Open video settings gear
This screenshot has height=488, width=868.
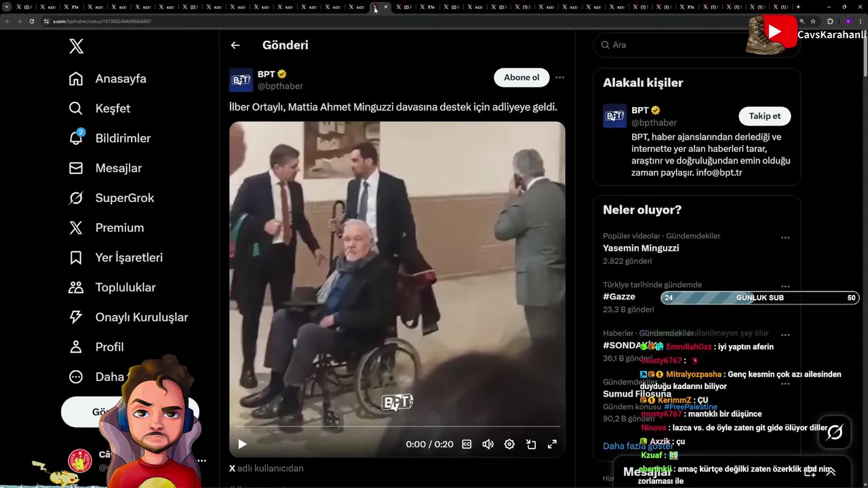[x=509, y=445]
